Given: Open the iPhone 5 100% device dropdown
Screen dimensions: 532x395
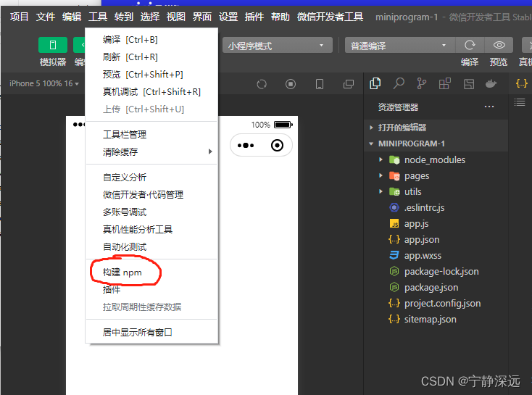Looking at the screenshot, I should (x=44, y=83).
